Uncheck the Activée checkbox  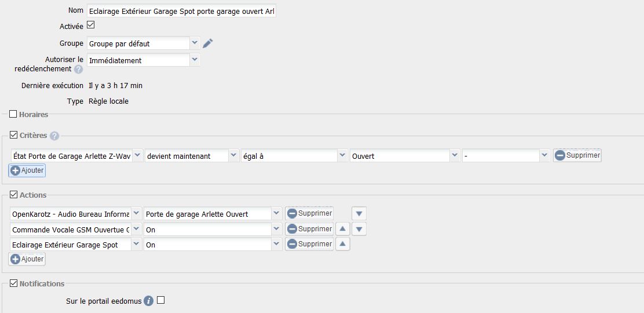point(90,26)
